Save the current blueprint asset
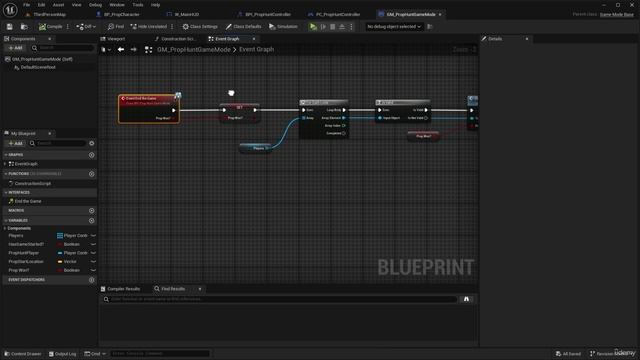The image size is (640, 360). 9,27
